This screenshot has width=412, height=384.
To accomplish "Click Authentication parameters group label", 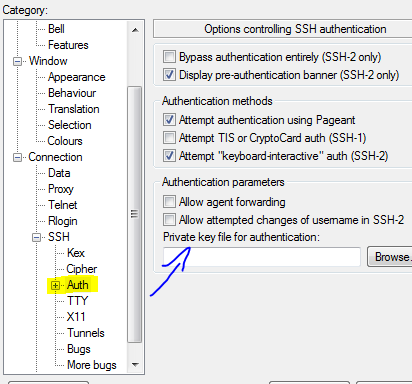I will coord(223,182).
